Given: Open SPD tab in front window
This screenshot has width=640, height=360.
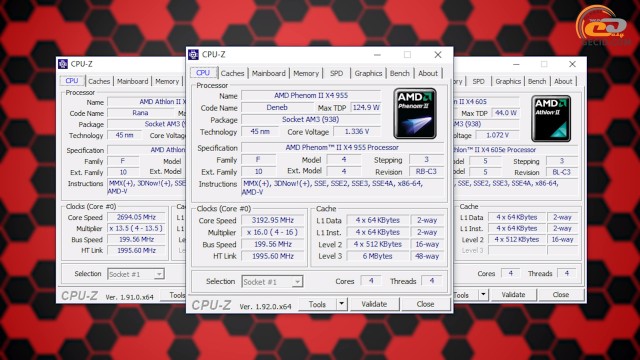Looking at the screenshot, I should pos(336,73).
